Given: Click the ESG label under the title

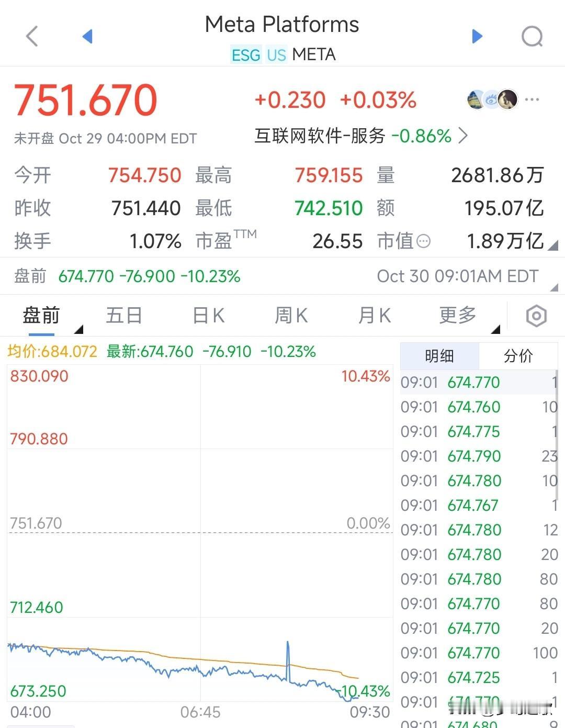Looking at the screenshot, I should pos(246,54).
